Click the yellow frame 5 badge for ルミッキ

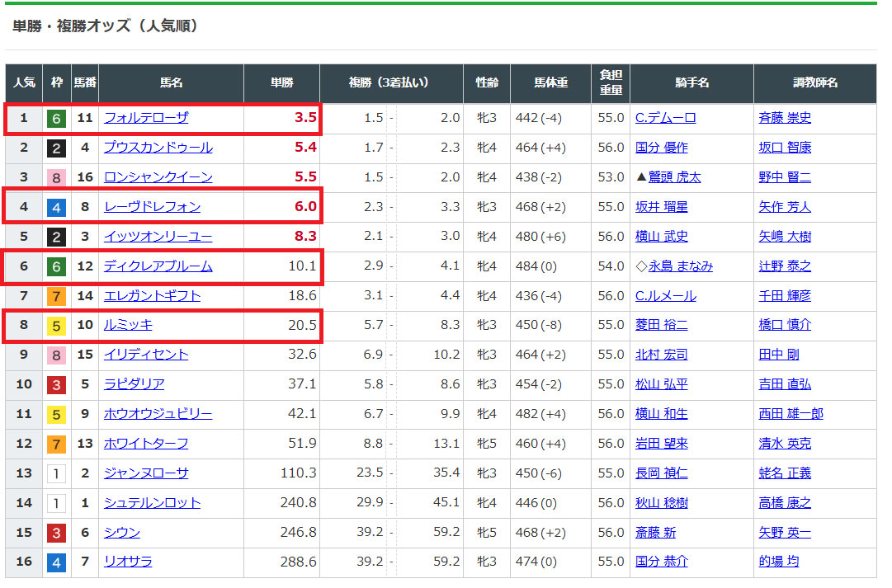(x=56, y=325)
